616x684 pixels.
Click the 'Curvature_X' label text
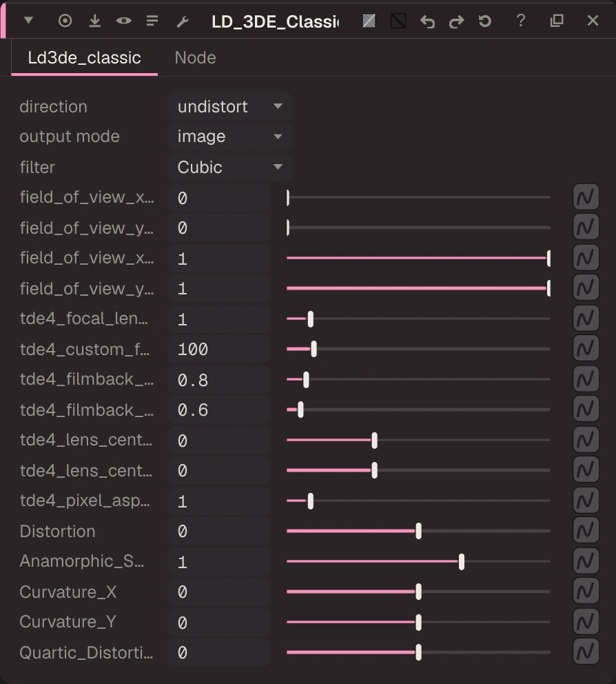tap(68, 592)
